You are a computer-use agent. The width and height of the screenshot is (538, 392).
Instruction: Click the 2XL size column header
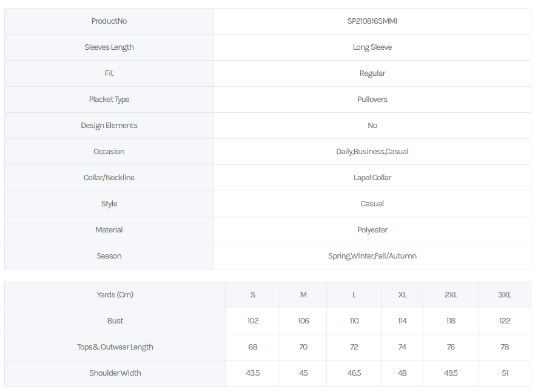451,295
